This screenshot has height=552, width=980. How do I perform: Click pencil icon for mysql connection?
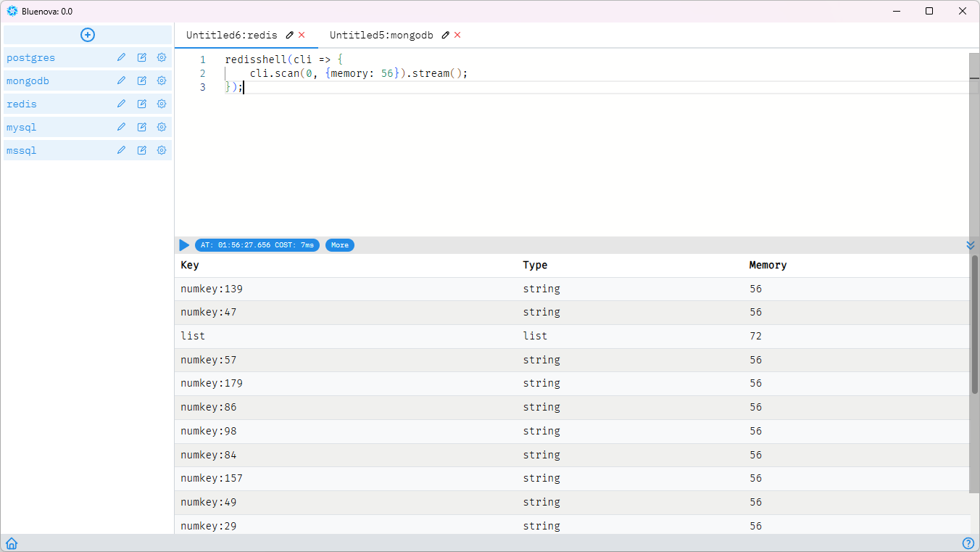(x=121, y=127)
